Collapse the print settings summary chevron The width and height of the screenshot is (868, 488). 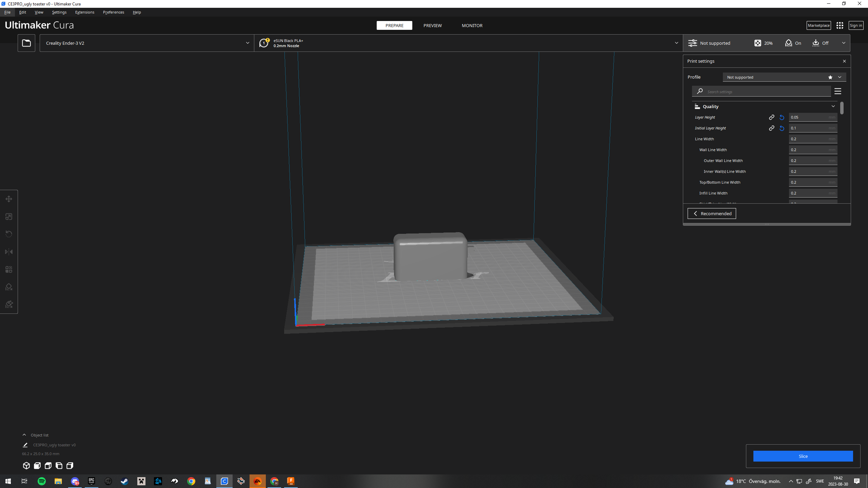[844, 43]
